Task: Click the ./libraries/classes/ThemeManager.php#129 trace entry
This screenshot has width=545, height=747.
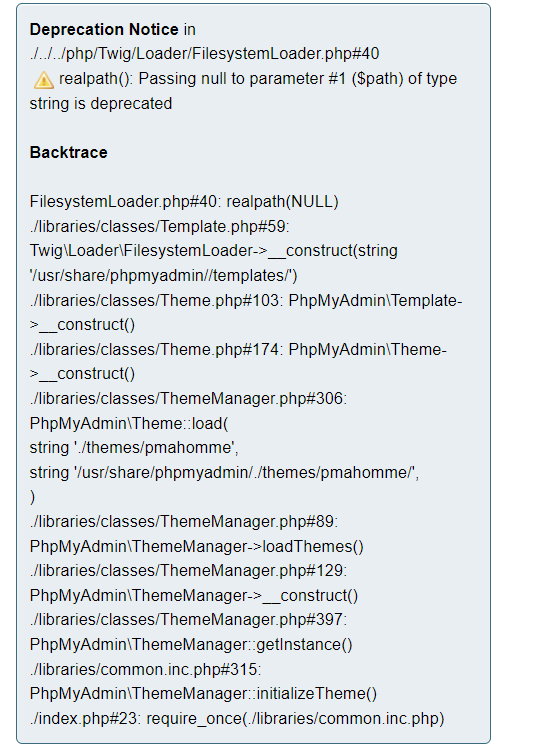Action: tap(188, 571)
